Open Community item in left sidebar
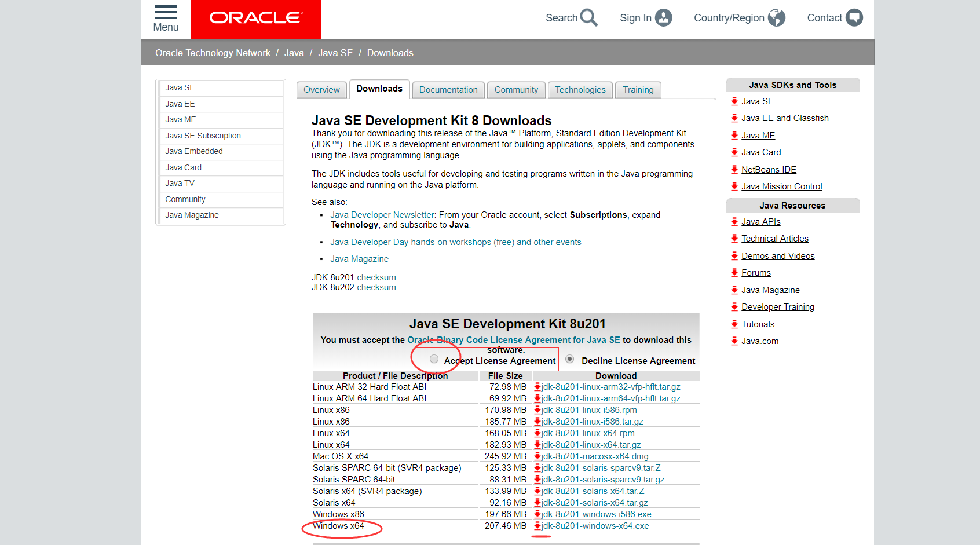The height and width of the screenshot is (545, 980). (x=221, y=200)
